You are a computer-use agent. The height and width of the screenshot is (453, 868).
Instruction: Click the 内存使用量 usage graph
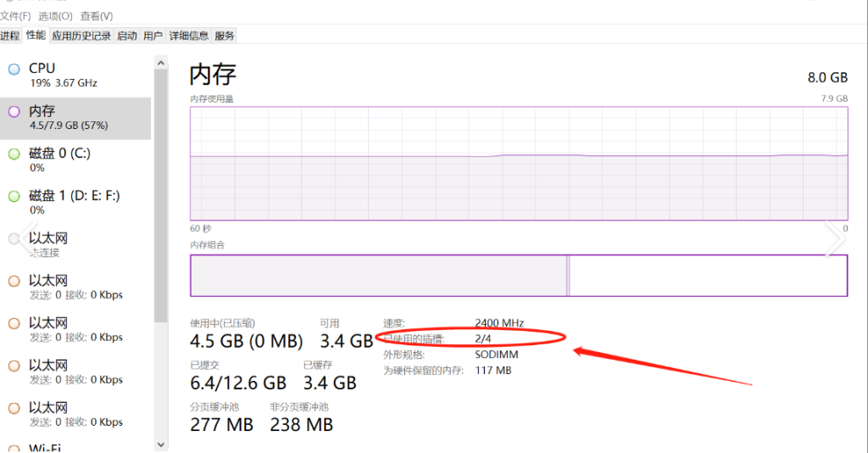click(519, 164)
